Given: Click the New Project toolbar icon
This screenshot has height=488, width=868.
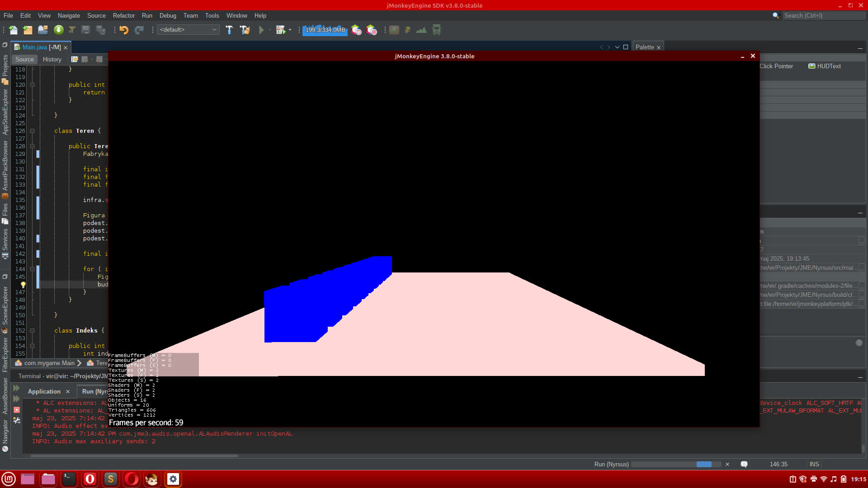Looking at the screenshot, I should (x=28, y=30).
